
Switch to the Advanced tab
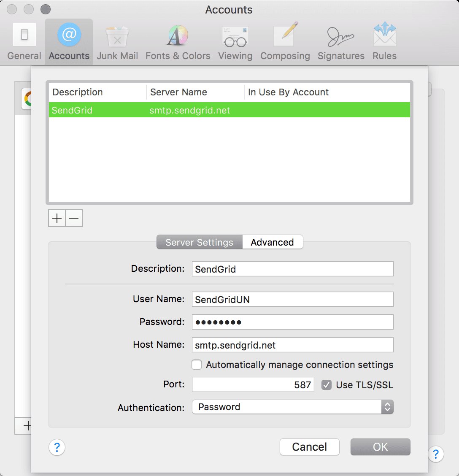coord(272,242)
